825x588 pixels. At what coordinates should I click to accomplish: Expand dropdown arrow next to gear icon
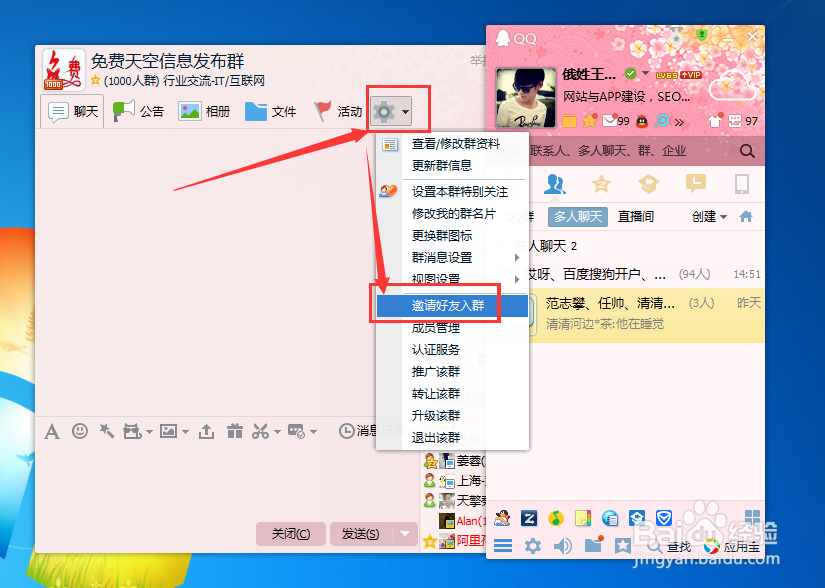tap(405, 112)
